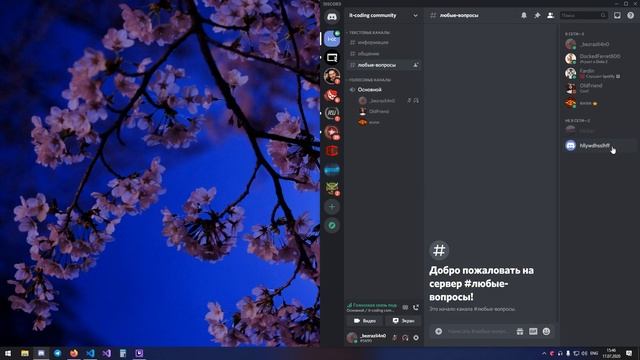Toggle headphones deafen in user panel
640x360 pixels.
pyautogui.click(x=405, y=338)
